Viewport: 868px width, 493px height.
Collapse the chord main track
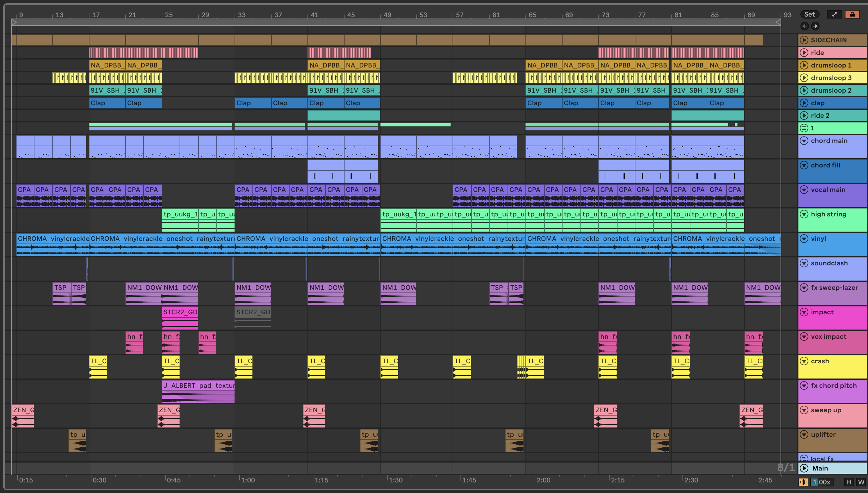[x=804, y=141]
